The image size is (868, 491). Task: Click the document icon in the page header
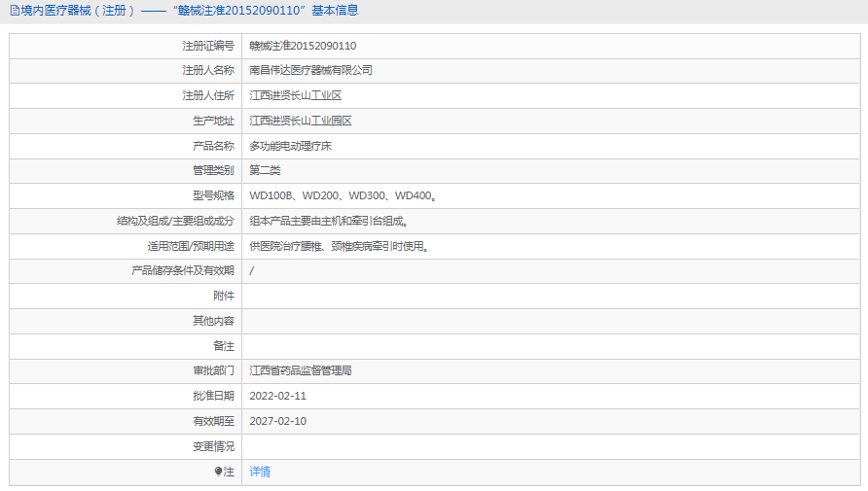click(15, 11)
